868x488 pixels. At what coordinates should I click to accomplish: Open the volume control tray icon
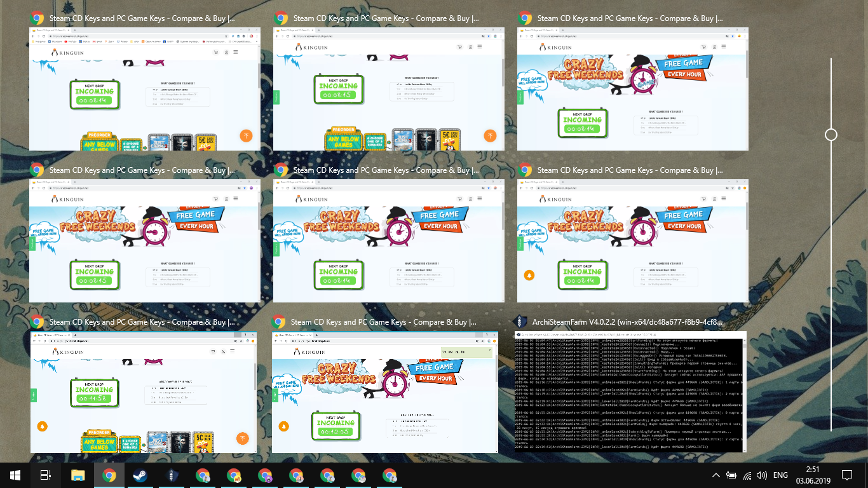pyautogui.click(x=763, y=475)
